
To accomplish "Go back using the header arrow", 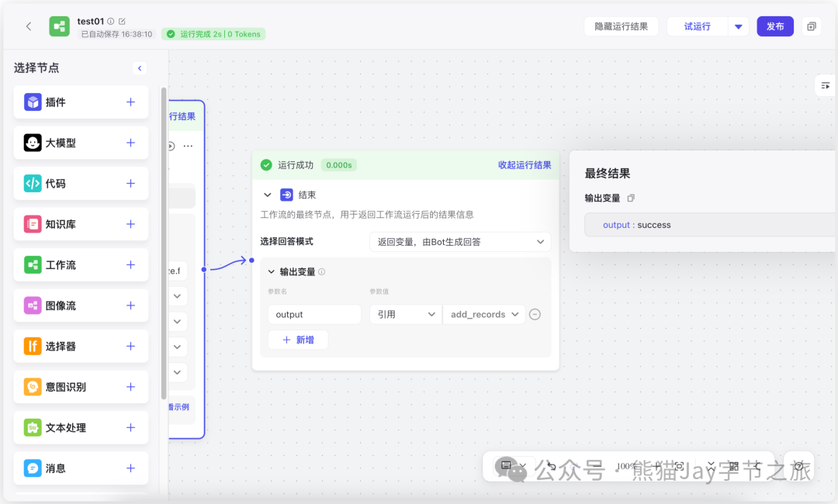I will 29,26.
